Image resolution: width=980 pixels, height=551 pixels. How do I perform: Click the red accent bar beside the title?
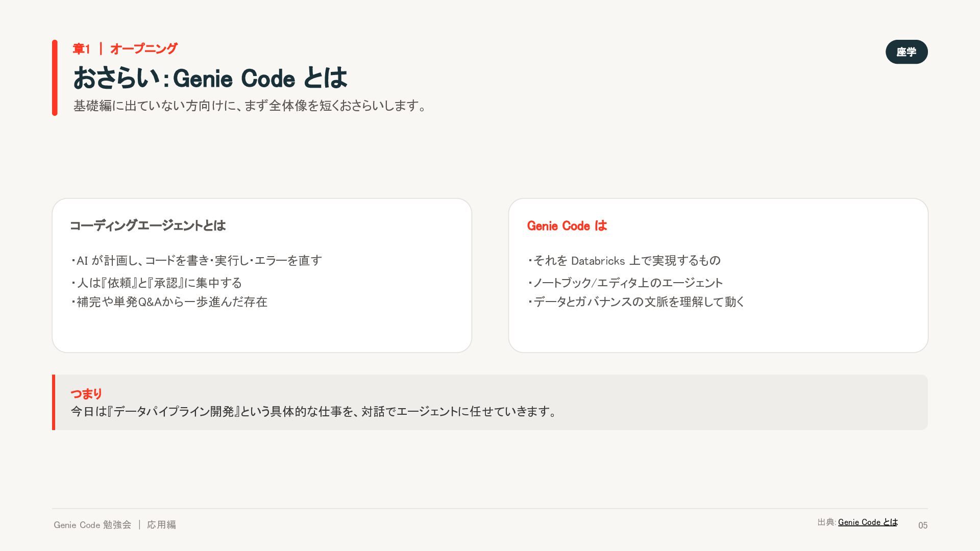(55, 78)
